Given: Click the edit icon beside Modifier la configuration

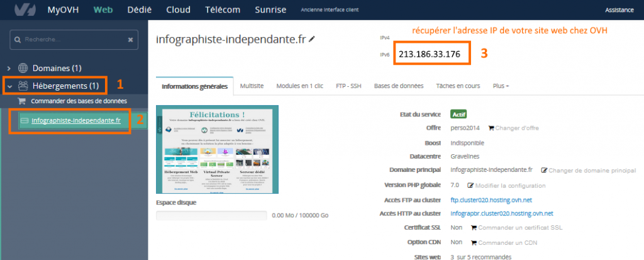Looking at the screenshot, I should point(470,186).
